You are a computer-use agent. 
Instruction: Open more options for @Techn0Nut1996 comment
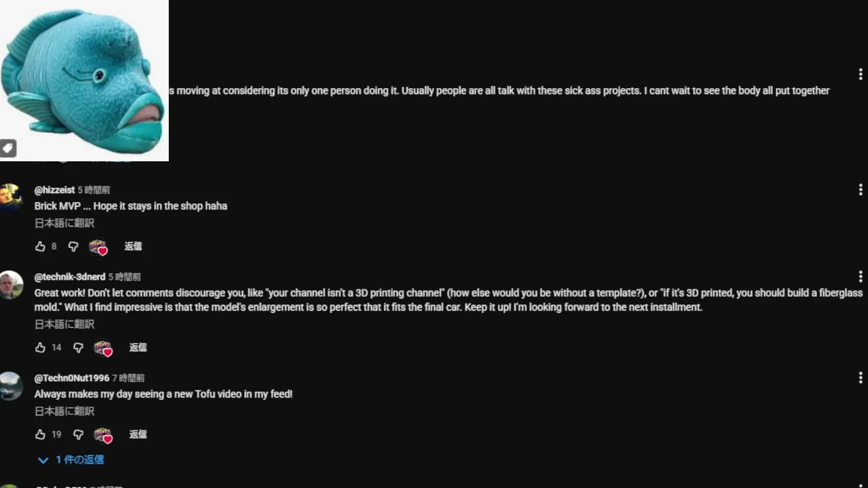(860, 378)
